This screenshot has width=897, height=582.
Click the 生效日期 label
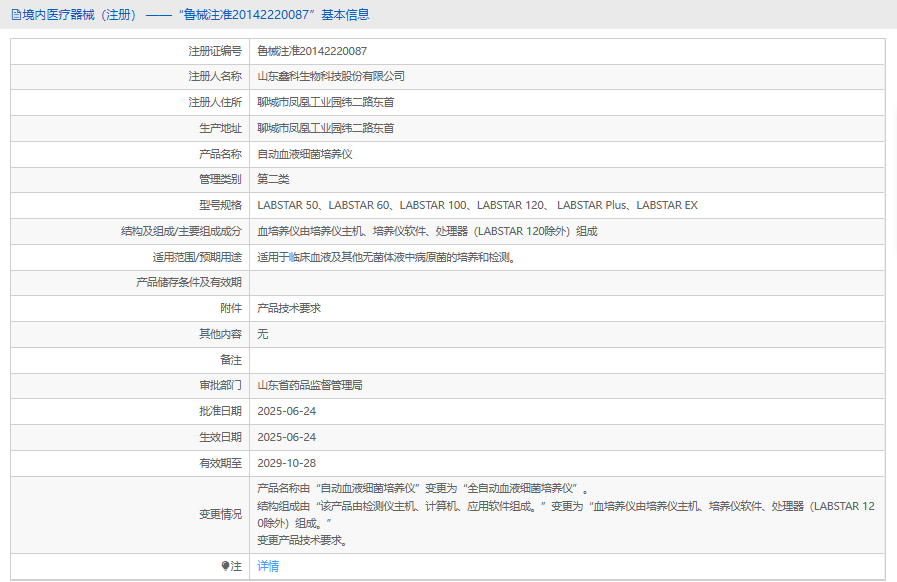point(220,437)
